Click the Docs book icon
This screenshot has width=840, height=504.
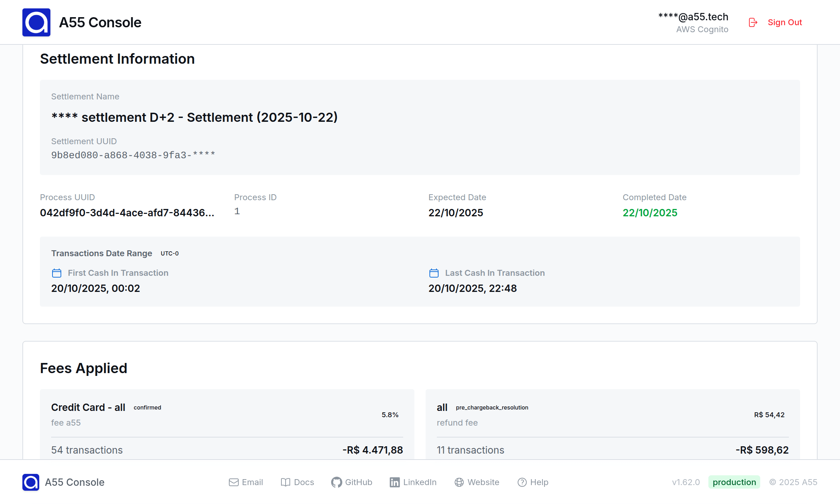pyautogui.click(x=285, y=482)
